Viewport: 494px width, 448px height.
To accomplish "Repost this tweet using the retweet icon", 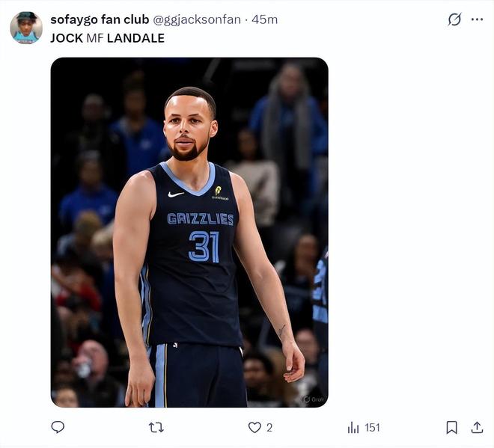I will [156, 427].
